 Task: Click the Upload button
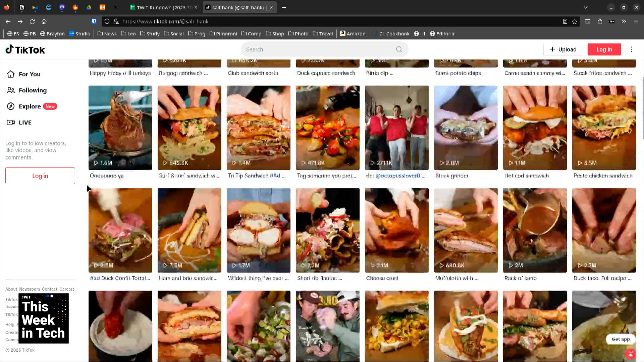pos(563,49)
